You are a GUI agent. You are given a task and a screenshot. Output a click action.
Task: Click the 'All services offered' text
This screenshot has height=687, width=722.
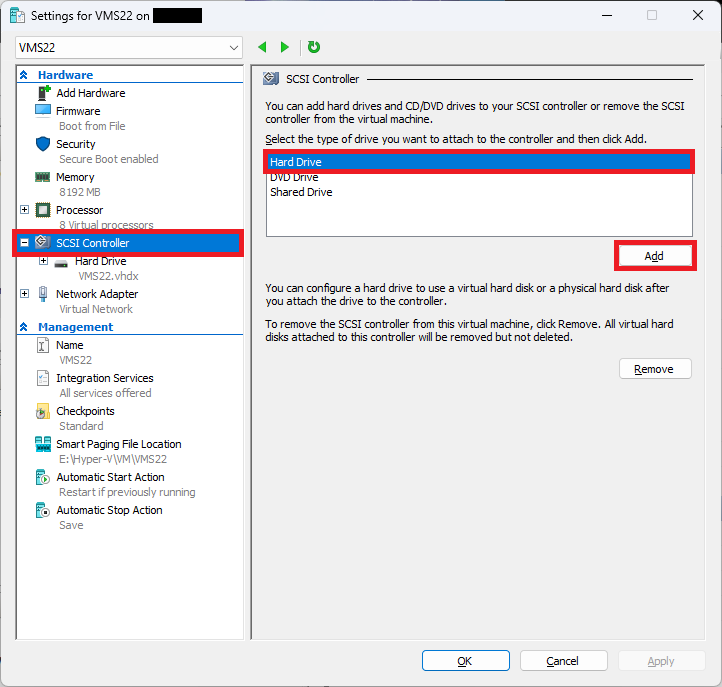pos(105,393)
